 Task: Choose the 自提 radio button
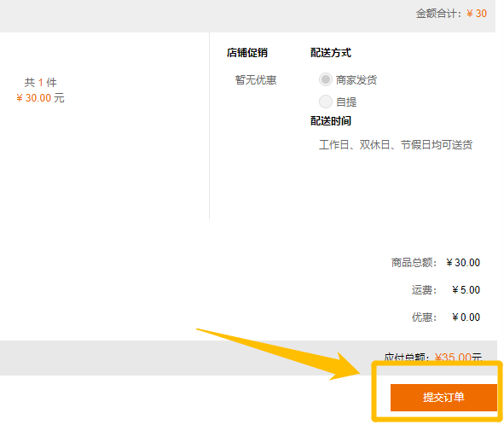(x=325, y=102)
